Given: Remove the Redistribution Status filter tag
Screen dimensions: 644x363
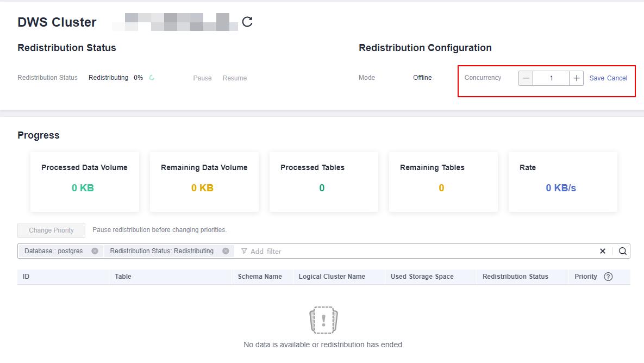Looking at the screenshot, I should 226,251.
